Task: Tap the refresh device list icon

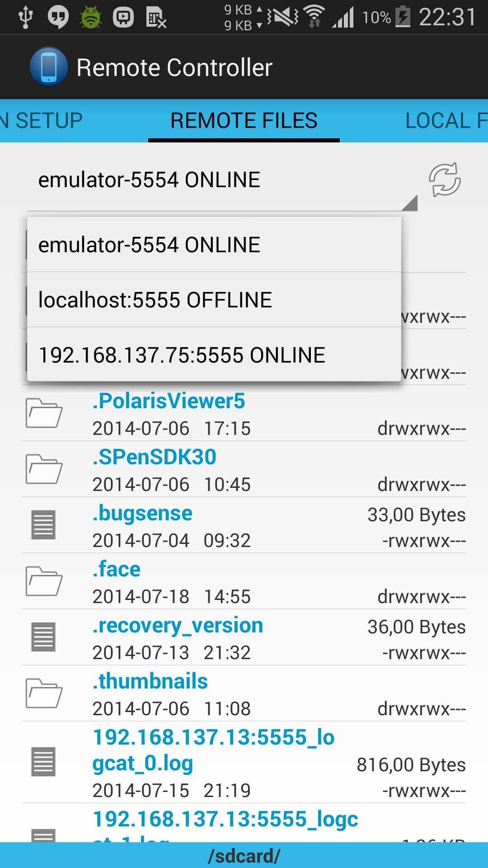Action: pos(445,180)
